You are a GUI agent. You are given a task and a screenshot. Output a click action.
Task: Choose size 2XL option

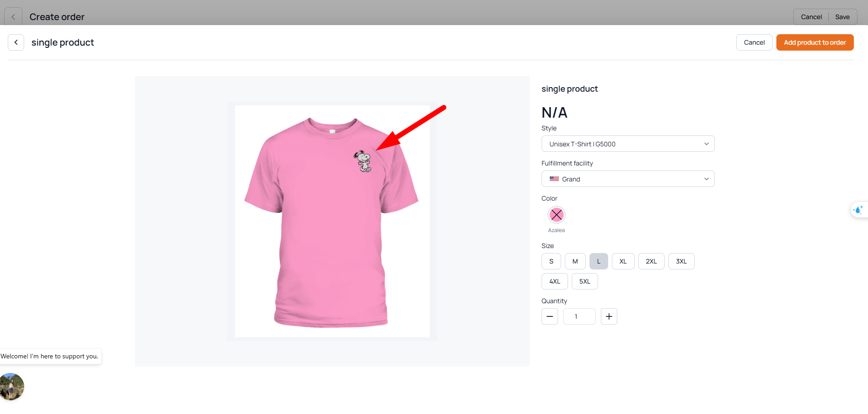[651, 261]
